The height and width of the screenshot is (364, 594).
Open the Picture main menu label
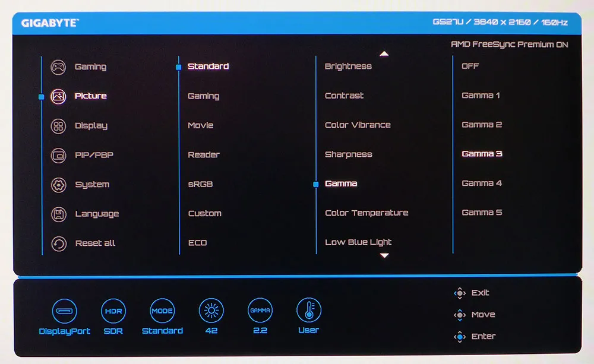[x=90, y=96]
